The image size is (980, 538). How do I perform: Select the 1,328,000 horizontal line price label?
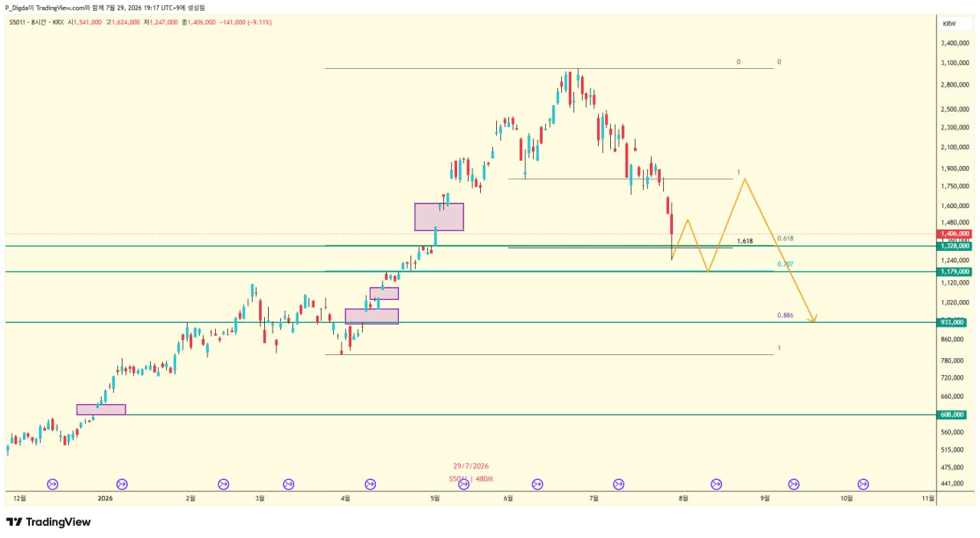954,246
